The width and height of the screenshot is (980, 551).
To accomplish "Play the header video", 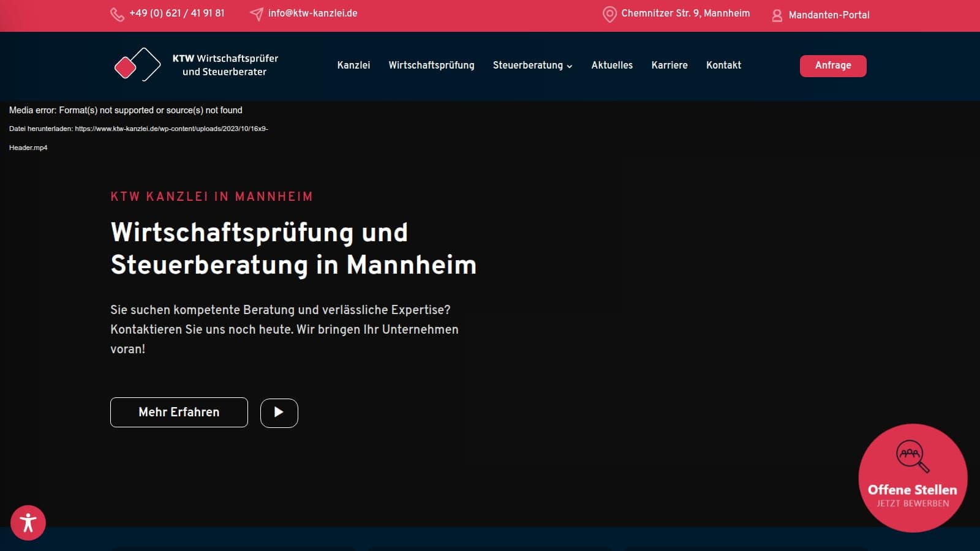I will point(279,413).
